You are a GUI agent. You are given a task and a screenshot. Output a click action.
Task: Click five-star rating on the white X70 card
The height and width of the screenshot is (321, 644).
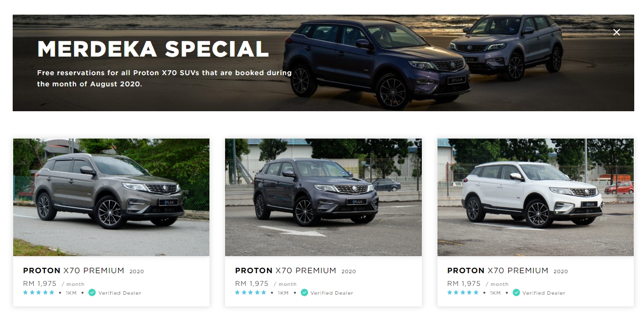(x=463, y=293)
